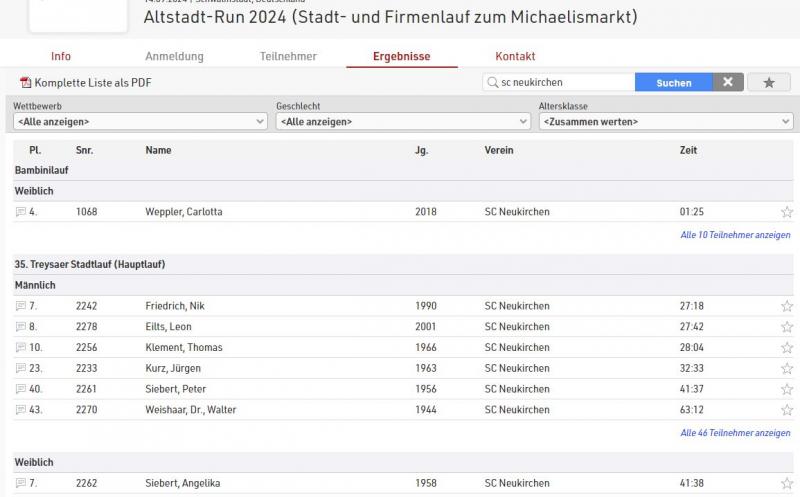Switch to the Kontakt tab

tap(515, 56)
